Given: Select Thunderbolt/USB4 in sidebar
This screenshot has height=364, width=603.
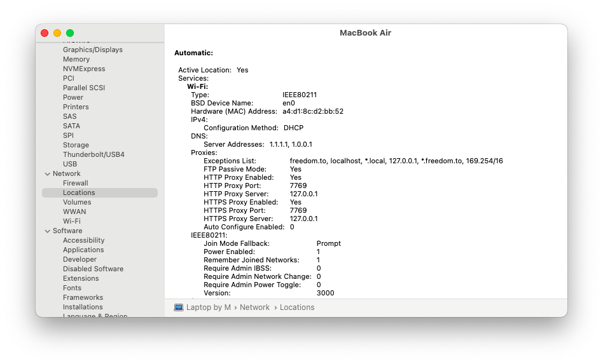Looking at the screenshot, I should coord(94,154).
